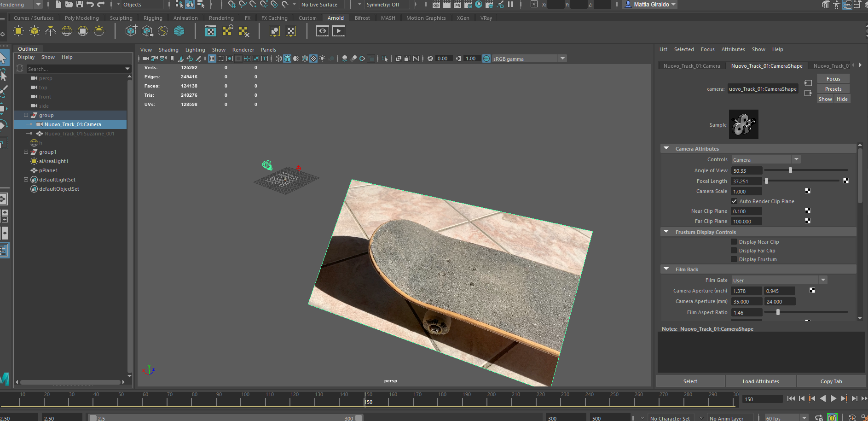
Task: Create a Skydome Light from the Arnold shelf
Action: 66,31
